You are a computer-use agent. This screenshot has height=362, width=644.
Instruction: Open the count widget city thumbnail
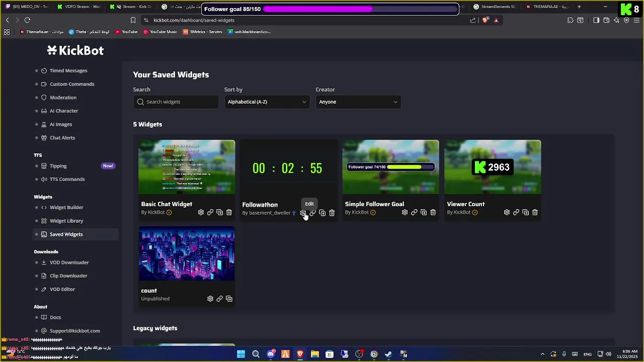[x=187, y=253]
